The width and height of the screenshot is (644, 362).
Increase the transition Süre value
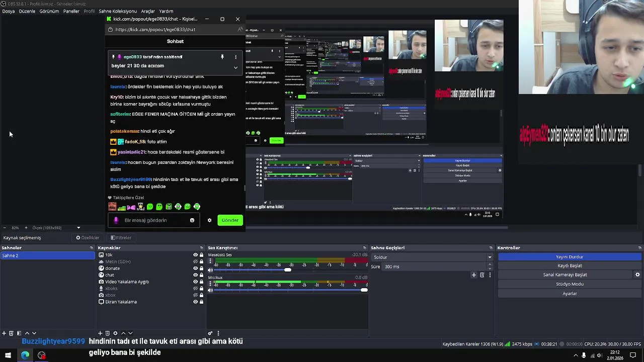point(490,264)
